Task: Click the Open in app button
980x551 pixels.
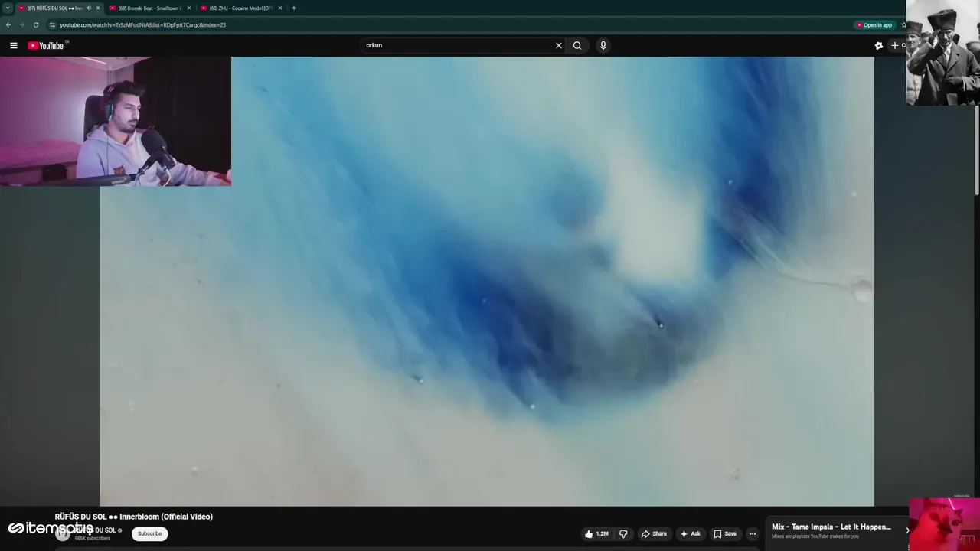Action: [874, 24]
